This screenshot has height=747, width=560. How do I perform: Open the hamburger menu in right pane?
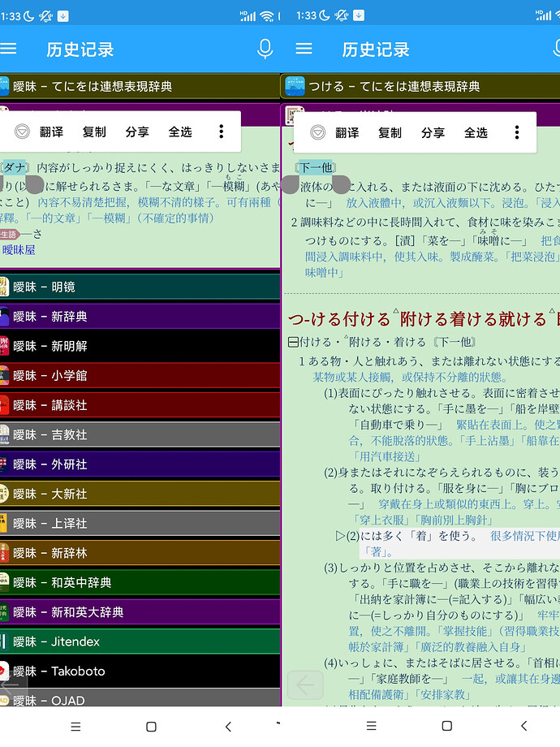pos(304,49)
